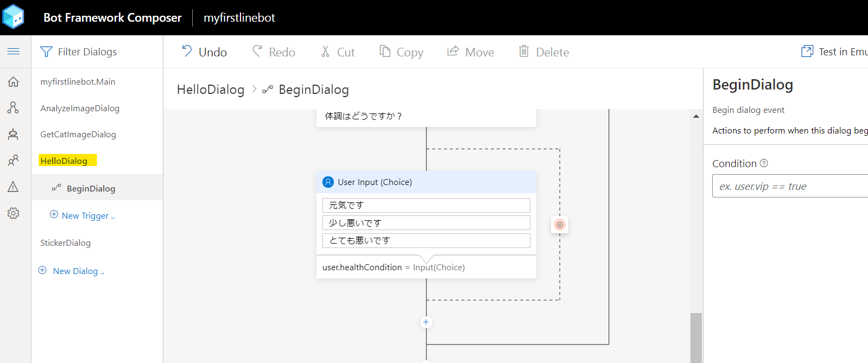Open the Design flow icon in sidebar
The image size is (868, 363).
tap(14, 108)
